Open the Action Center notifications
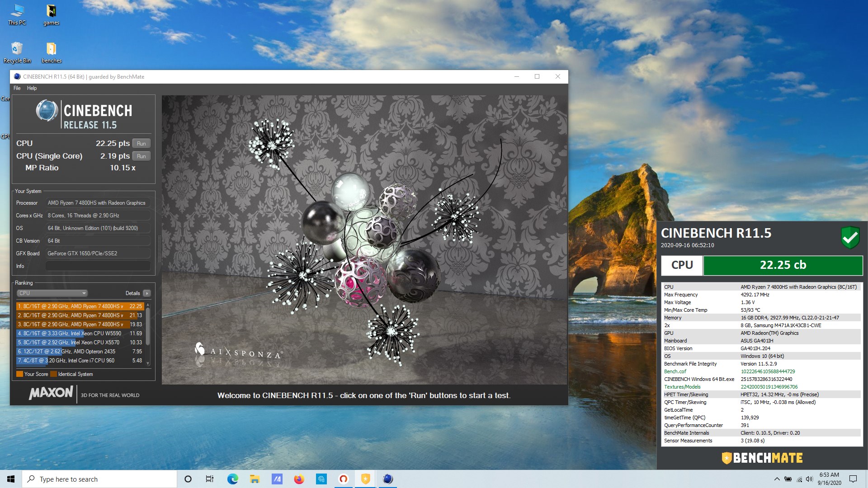This screenshot has height=488, width=868. tap(853, 479)
